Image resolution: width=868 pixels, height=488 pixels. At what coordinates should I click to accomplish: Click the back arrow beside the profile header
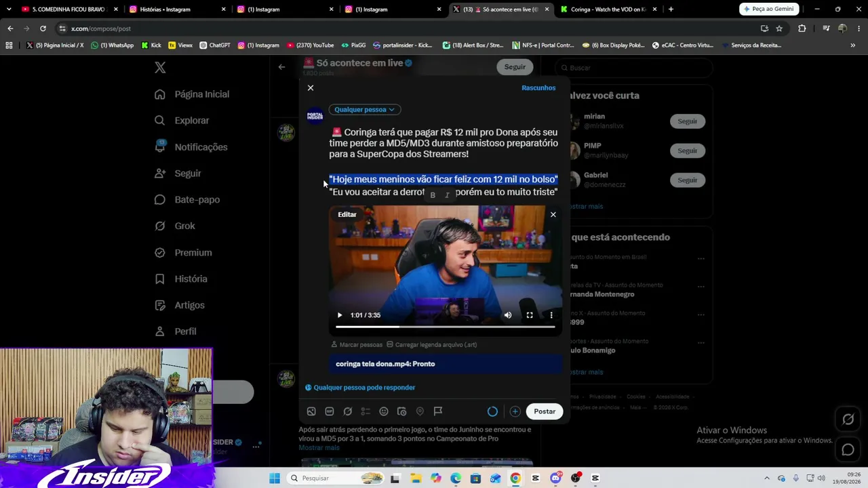(281, 67)
